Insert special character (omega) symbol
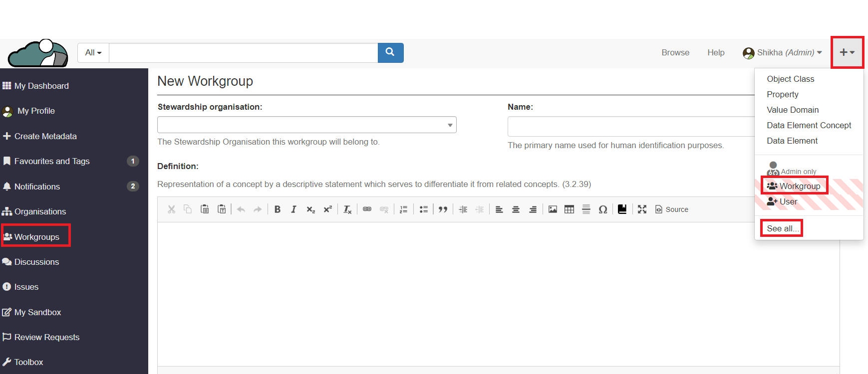The image size is (868, 374). coord(603,209)
